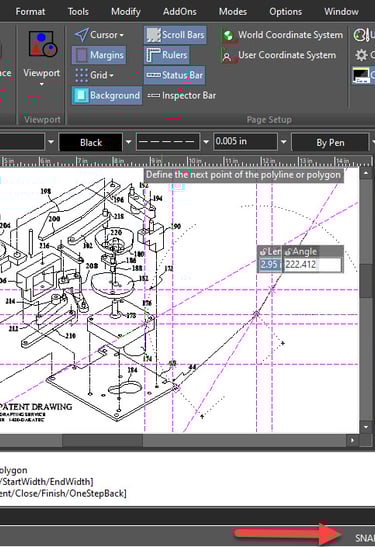This screenshot has width=375, height=547.
Task: Click the horizontal ruler
Action: pyautogui.click(x=185, y=161)
